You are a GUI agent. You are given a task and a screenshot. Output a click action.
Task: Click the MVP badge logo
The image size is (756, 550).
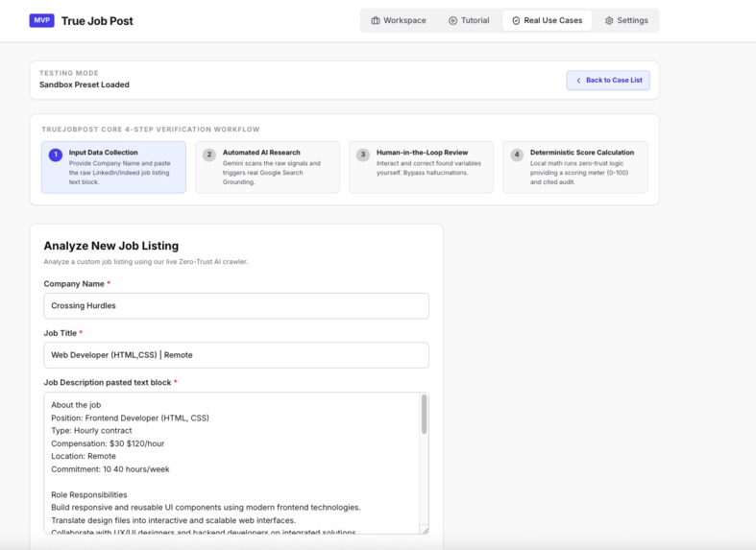pos(41,20)
